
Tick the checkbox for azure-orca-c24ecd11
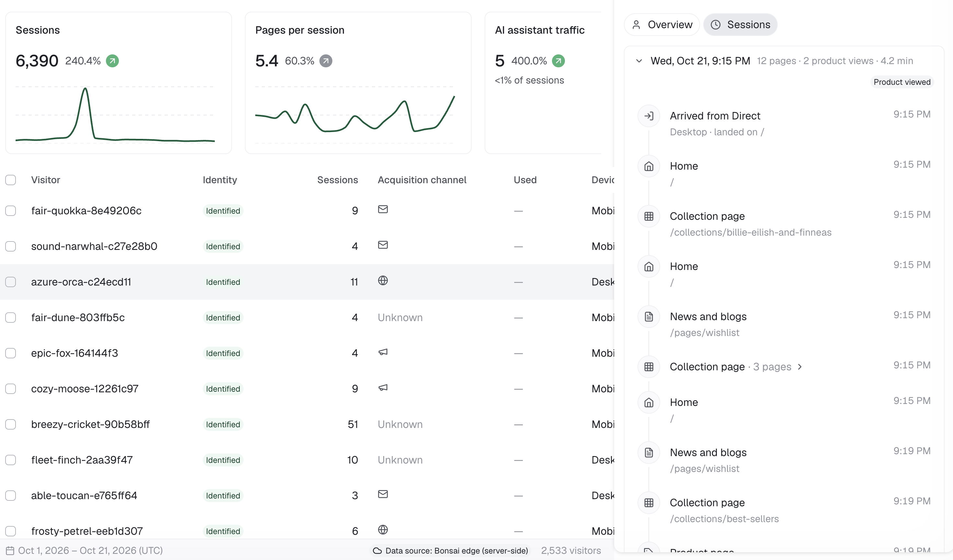(x=11, y=282)
